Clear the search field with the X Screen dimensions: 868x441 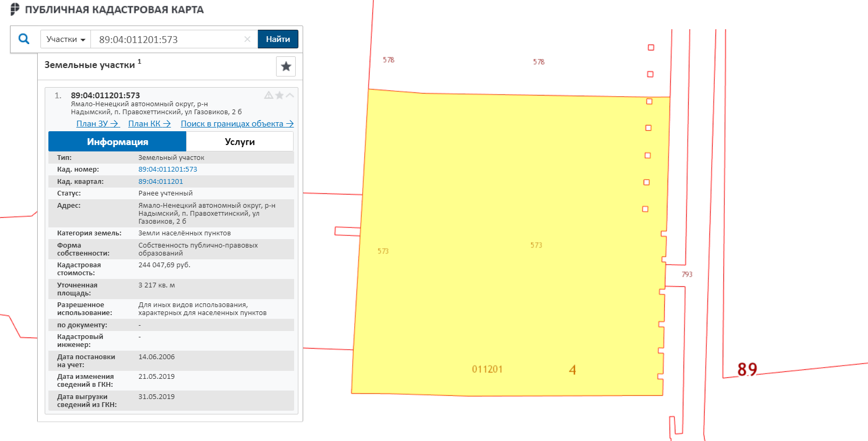coord(247,39)
